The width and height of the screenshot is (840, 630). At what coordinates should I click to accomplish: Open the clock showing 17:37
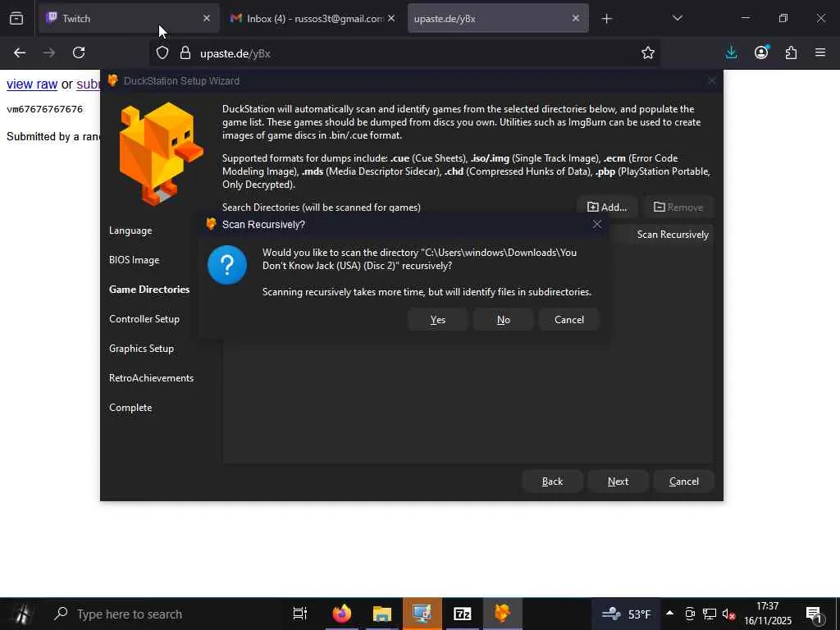coord(767,614)
